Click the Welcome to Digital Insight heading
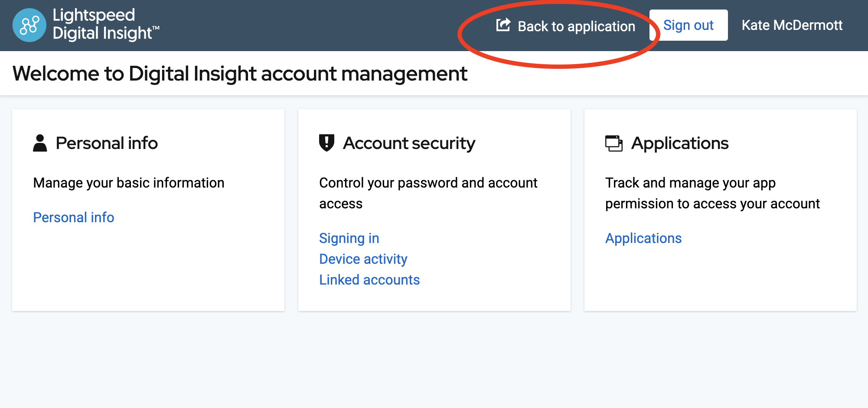 coord(240,73)
